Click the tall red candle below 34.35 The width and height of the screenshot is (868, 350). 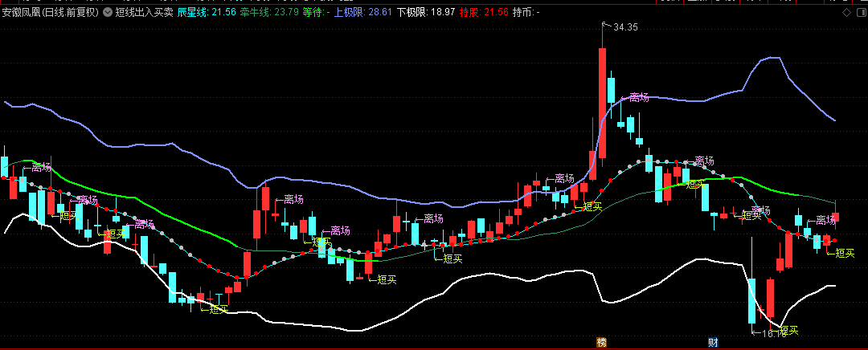[602, 103]
